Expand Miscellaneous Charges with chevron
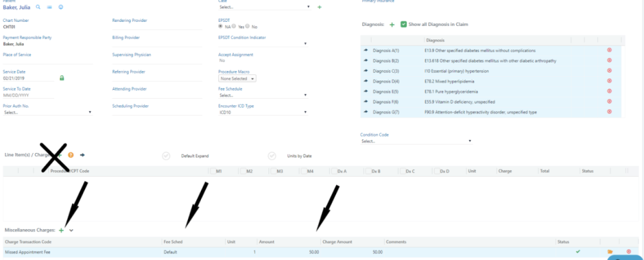Image resolution: width=644 pixels, height=260 pixels. click(x=71, y=230)
